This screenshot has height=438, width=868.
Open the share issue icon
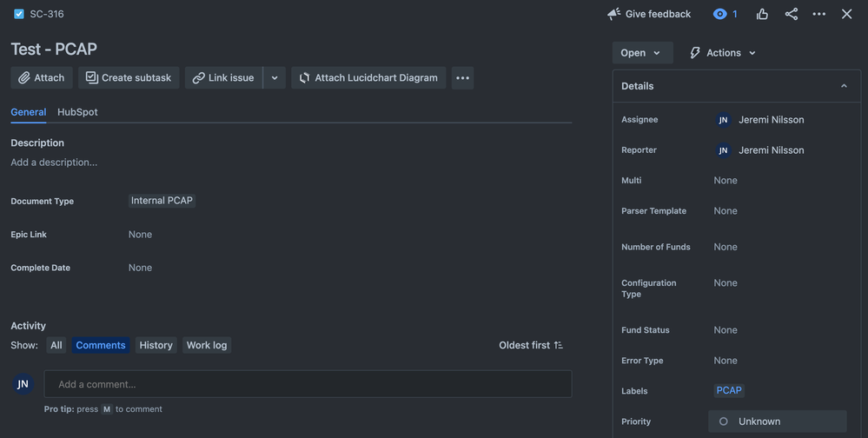coord(791,14)
